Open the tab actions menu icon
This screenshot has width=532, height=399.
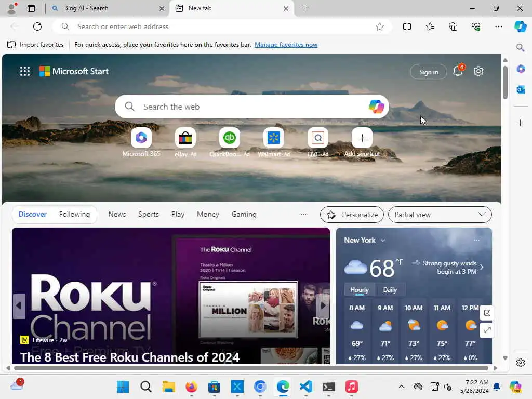click(31, 8)
